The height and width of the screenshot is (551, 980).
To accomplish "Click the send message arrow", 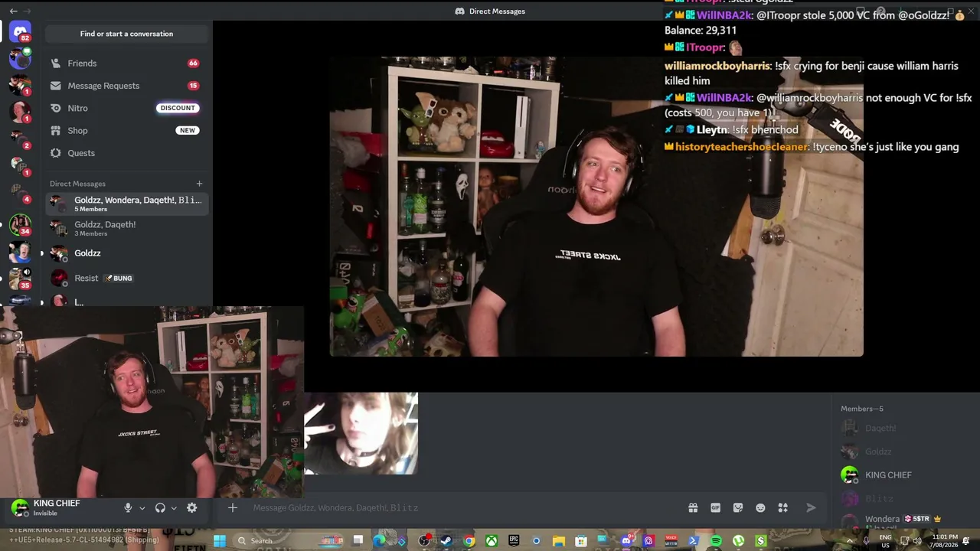I will [811, 507].
